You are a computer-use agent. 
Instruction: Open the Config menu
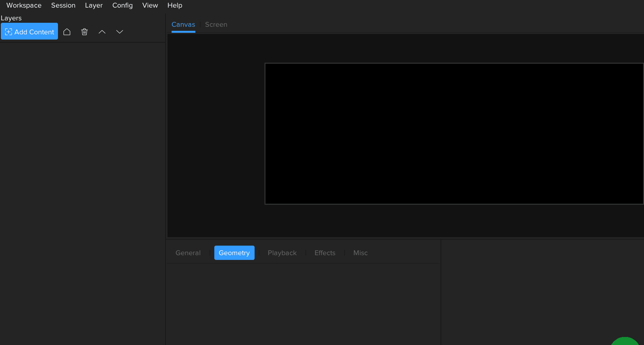122,5
